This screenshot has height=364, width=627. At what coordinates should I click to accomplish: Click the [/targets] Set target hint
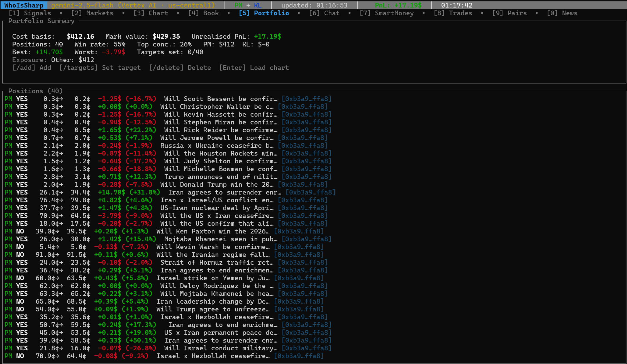(100, 68)
